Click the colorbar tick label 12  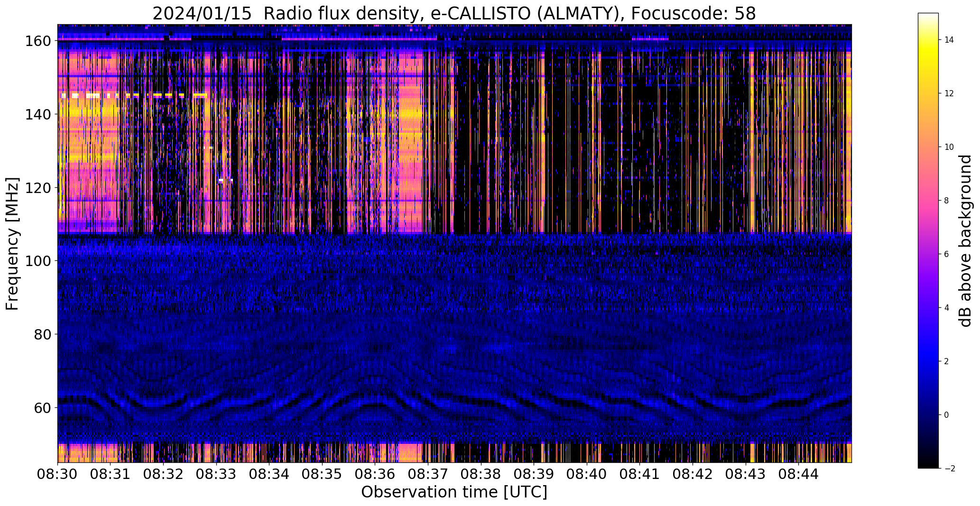(949, 93)
